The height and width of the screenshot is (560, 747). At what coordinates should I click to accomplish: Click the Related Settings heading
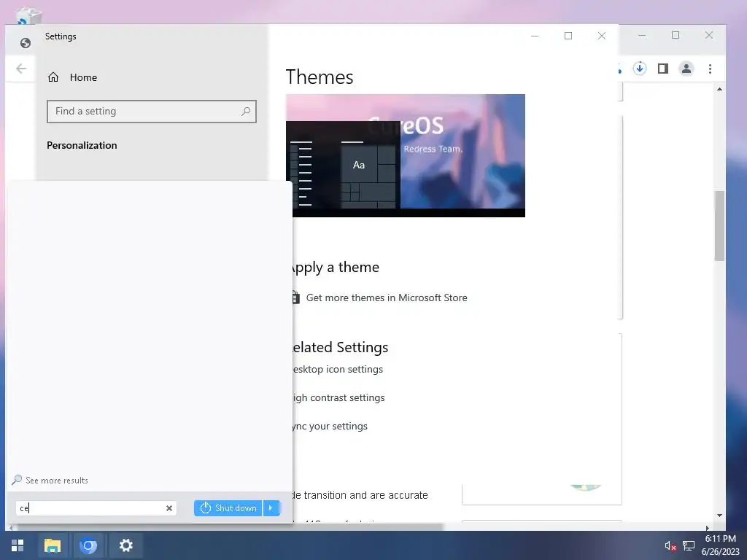click(340, 347)
